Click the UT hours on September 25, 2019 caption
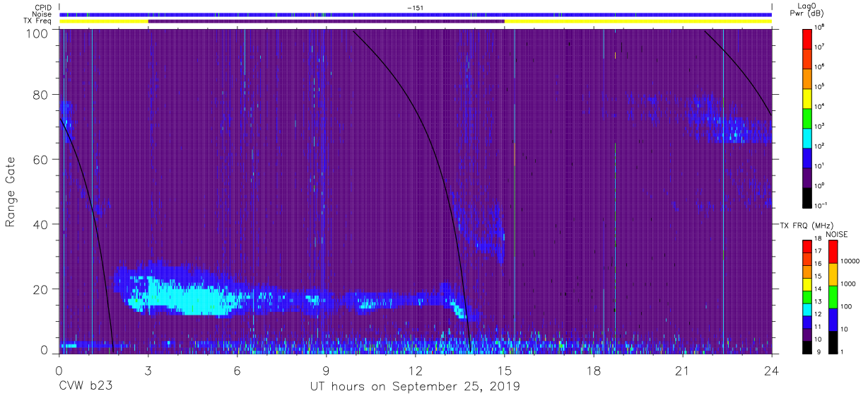Screen dimensions: 868x401 coord(416,387)
